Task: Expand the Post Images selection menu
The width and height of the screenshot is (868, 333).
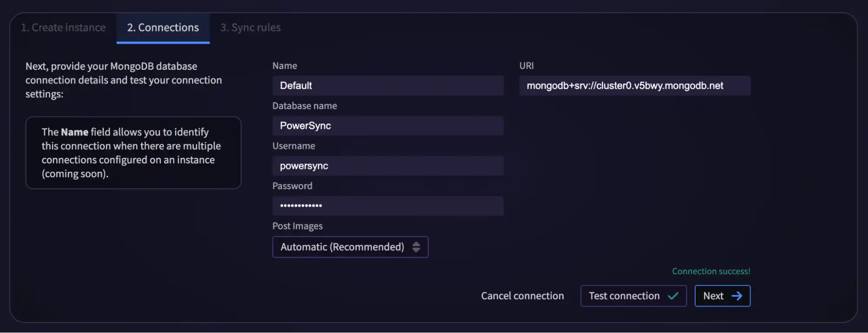Action: (350, 247)
